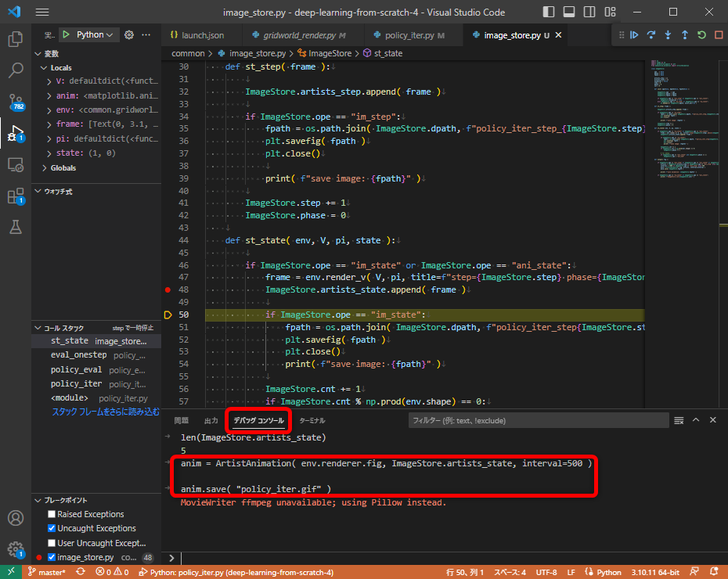Click debug Continue button
This screenshot has width=728, height=579.
coord(634,34)
